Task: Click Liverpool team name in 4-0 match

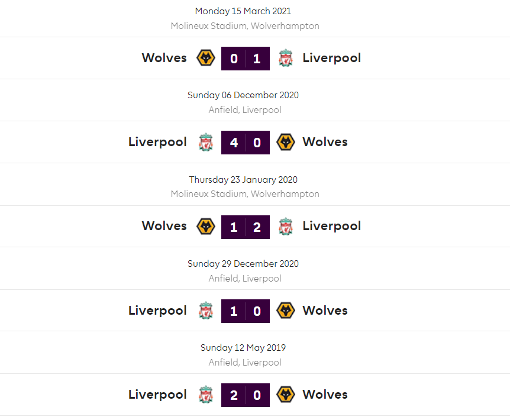Action: pyautogui.click(x=157, y=142)
